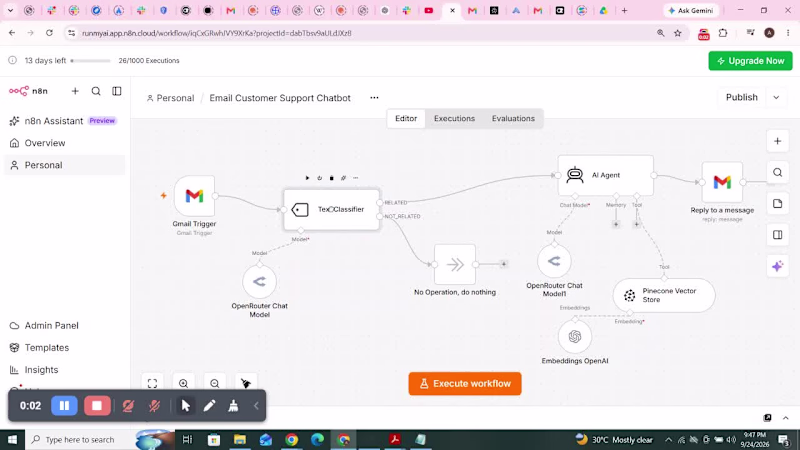Click the executions usage progress bar
The width and height of the screenshot is (800, 450).
[90, 61]
